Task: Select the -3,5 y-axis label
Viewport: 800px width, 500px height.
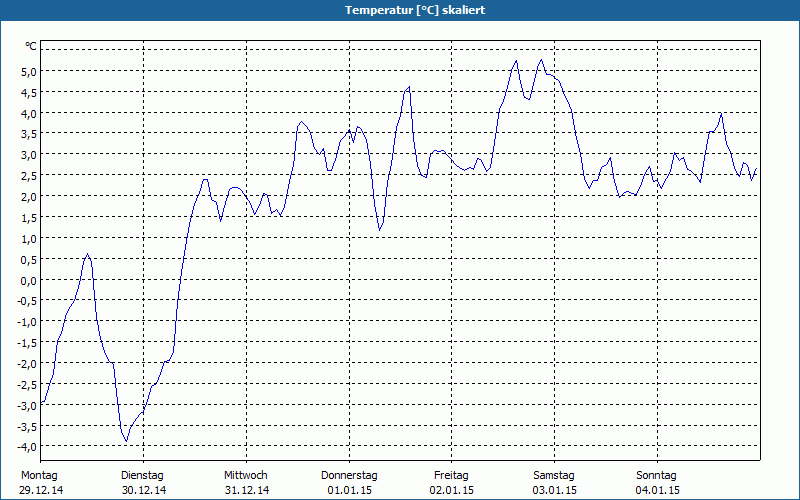Action: point(27,426)
